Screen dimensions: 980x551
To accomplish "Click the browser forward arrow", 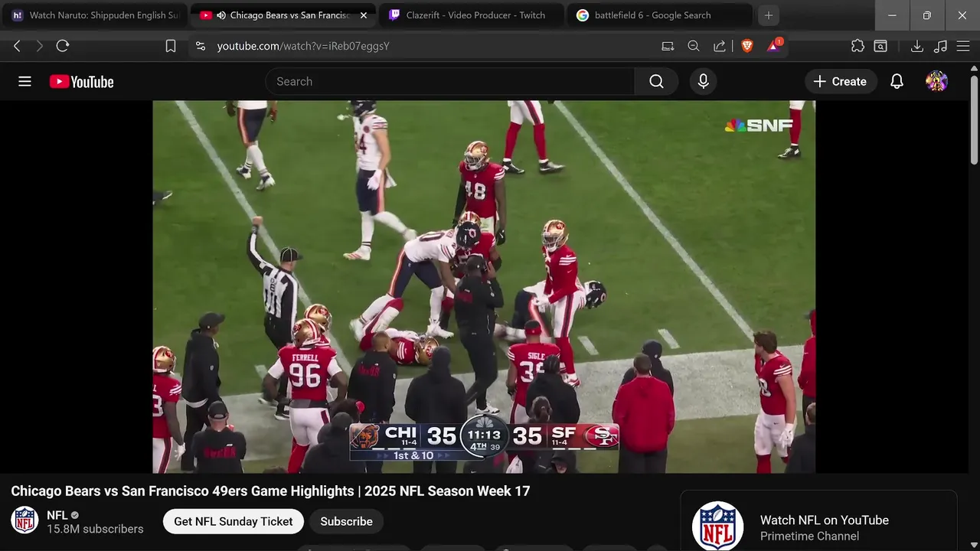I will pyautogui.click(x=39, y=46).
